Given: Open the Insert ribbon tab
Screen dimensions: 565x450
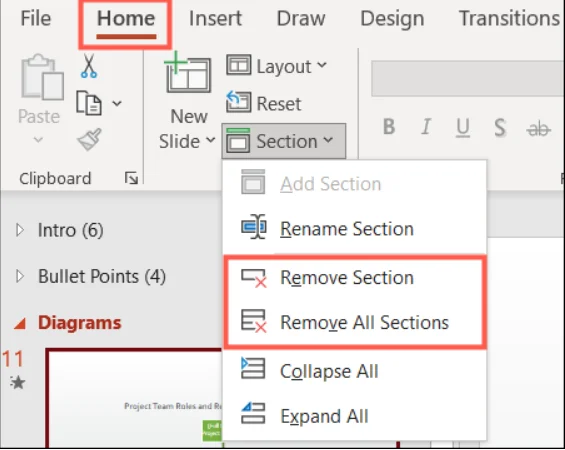Looking at the screenshot, I should (x=215, y=18).
